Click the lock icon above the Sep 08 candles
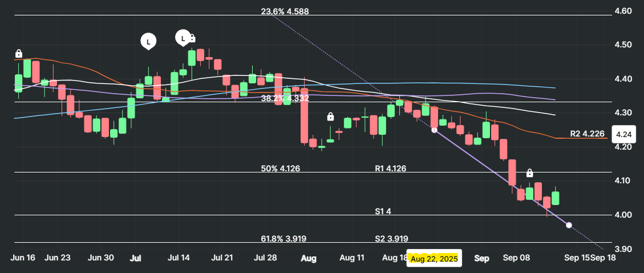The image size is (644, 273). (x=529, y=172)
